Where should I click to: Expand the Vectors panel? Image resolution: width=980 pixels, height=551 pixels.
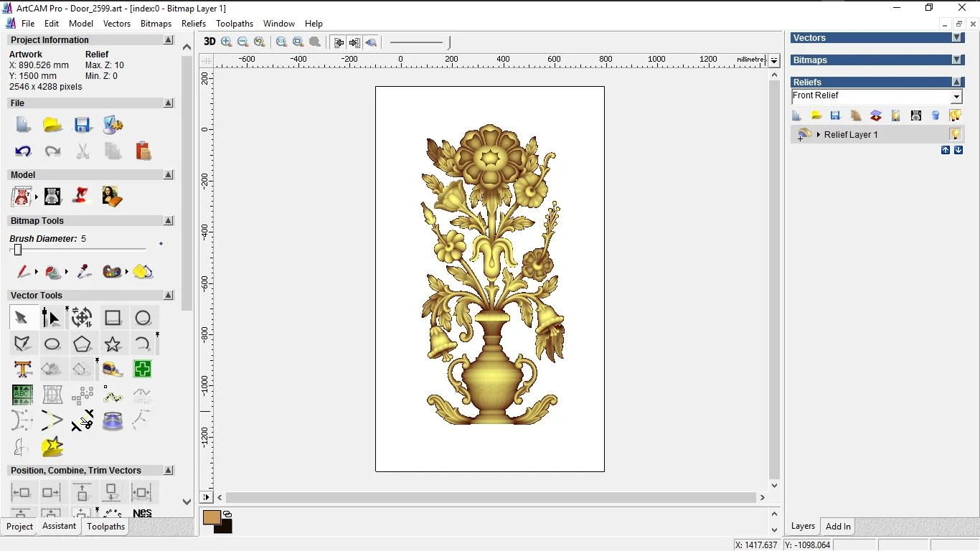click(x=956, y=38)
